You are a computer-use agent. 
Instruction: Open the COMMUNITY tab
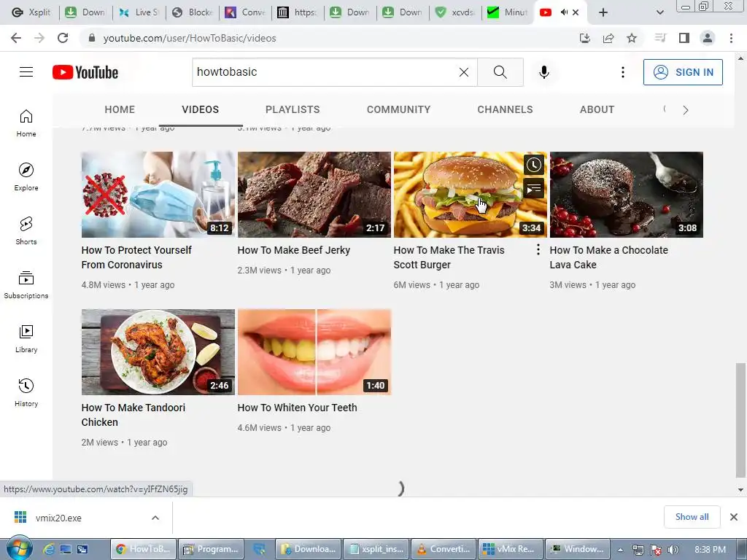tap(398, 109)
